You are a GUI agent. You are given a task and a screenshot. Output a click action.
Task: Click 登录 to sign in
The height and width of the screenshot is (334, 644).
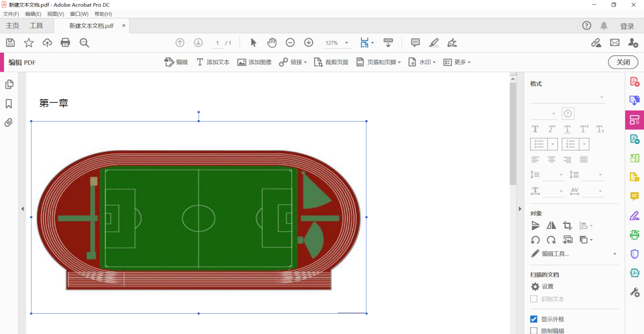pyautogui.click(x=627, y=26)
